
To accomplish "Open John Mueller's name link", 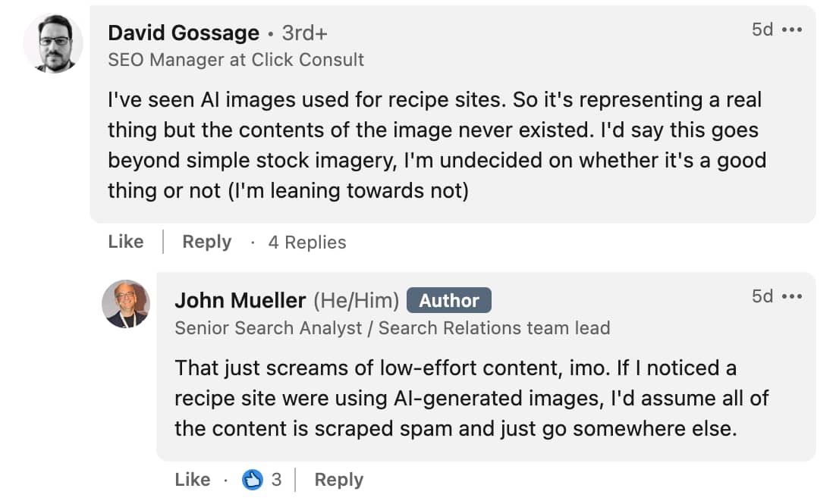I will [x=240, y=300].
